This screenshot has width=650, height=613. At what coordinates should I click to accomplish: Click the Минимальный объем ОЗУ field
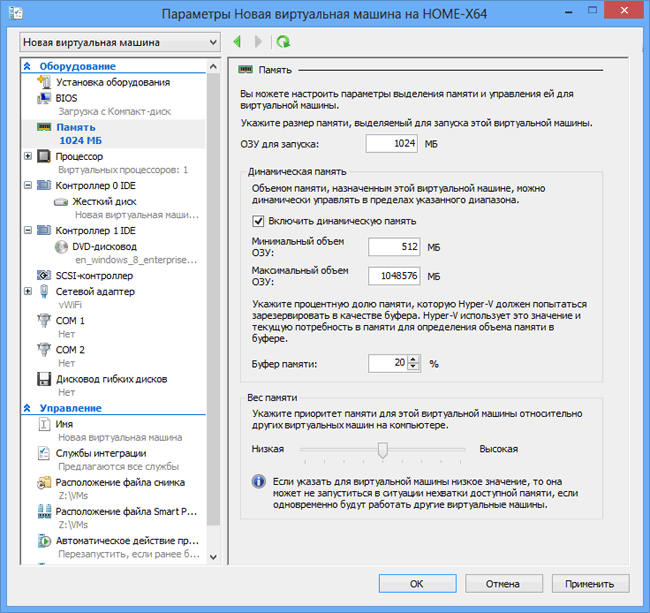pos(394,247)
